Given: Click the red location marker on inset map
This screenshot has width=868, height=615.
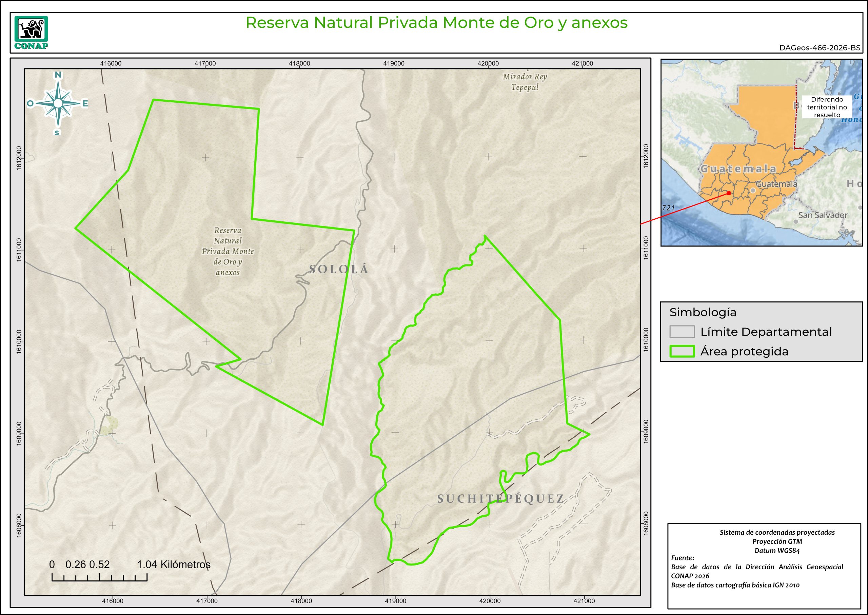Looking at the screenshot, I should [729, 193].
